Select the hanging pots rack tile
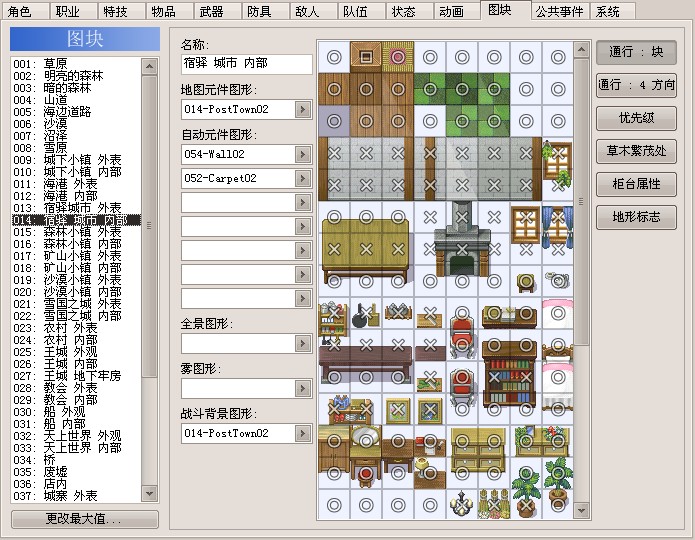Image resolution: width=695 pixels, height=540 pixels. (398, 312)
